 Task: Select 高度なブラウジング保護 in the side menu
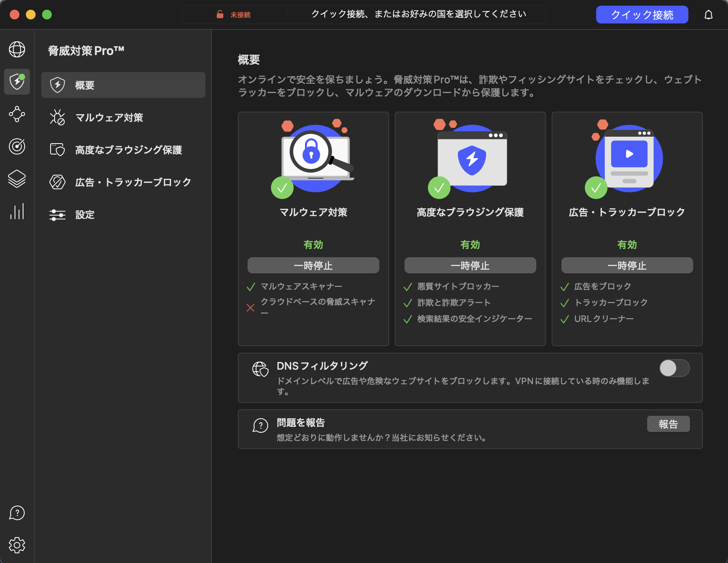tap(123, 150)
